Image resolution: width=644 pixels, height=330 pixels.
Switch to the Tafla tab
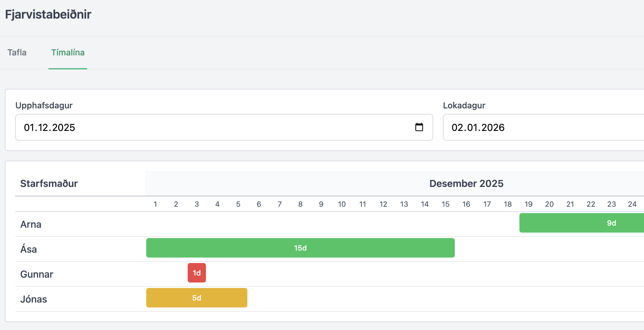(x=17, y=52)
